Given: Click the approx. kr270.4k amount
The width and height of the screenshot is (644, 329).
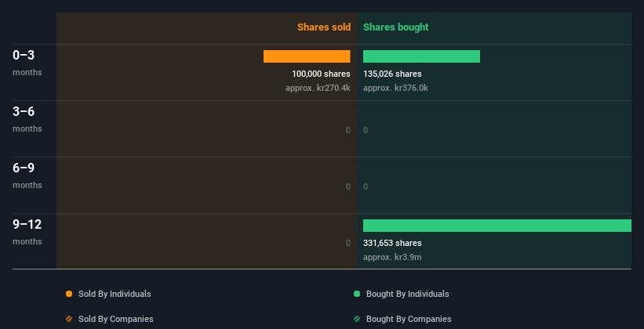Looking at the screenshot, I should [x=318, y=88].
